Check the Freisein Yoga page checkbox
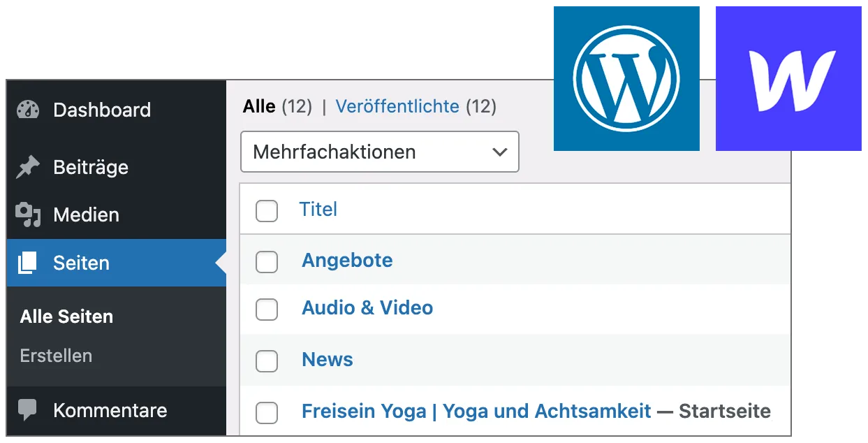This screenshot has width=868, height=443. 267,413
